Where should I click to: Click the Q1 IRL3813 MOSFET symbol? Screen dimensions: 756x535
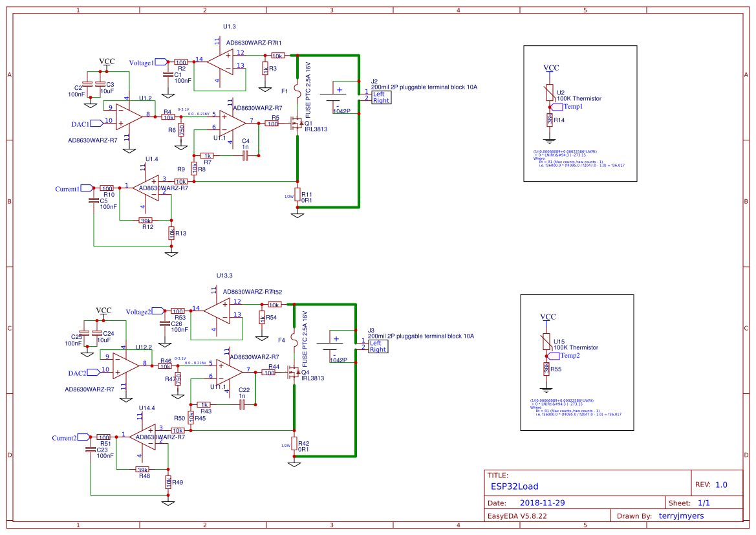[x=296, y=124]
